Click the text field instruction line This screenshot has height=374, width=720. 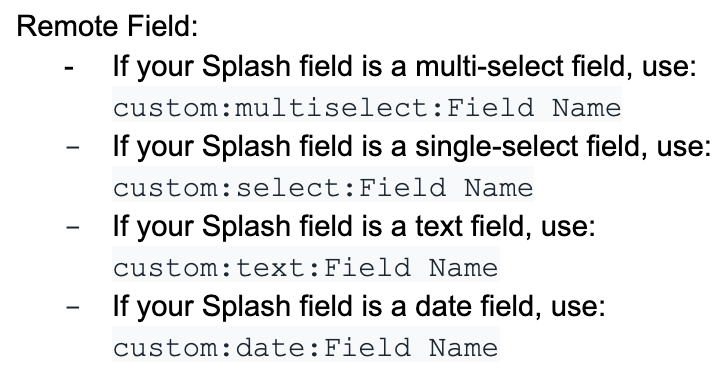354,226
